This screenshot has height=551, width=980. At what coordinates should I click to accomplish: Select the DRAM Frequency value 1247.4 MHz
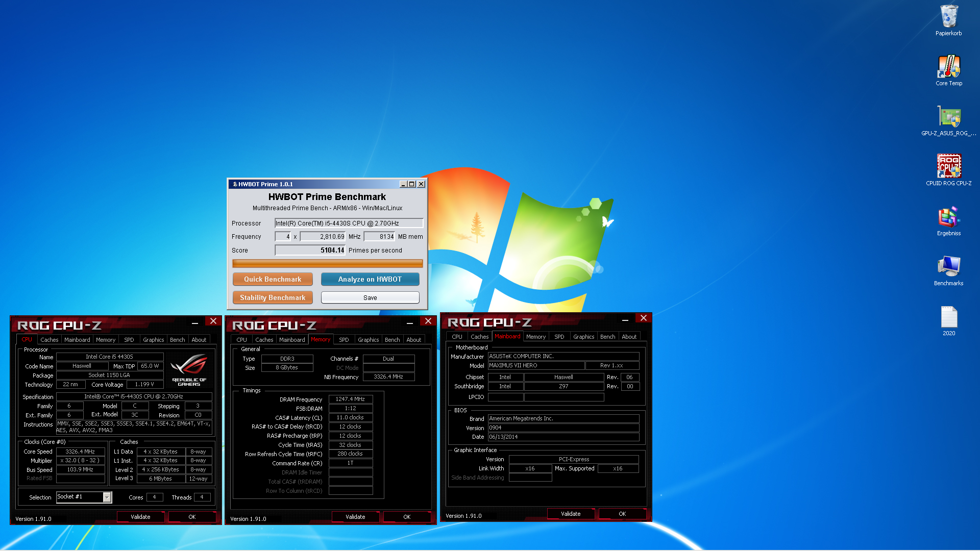[350, 399]
